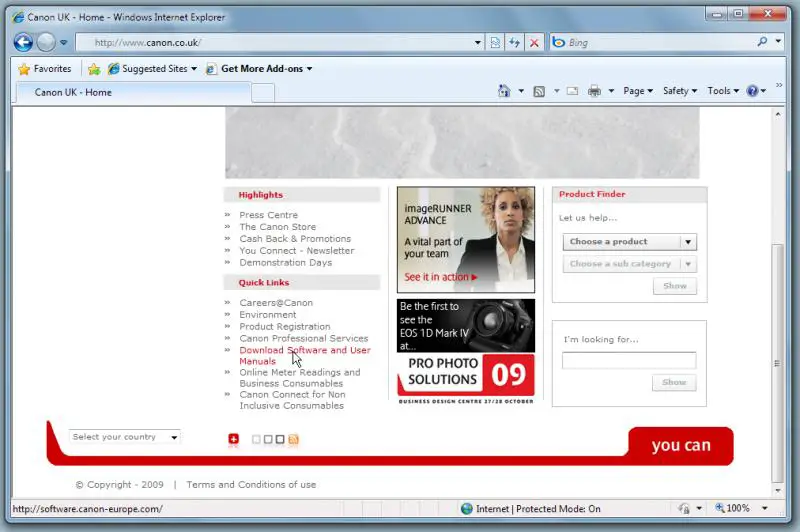Click the red plus icon in footer
The image size is (800, 532).
click(x=233, y=439)
